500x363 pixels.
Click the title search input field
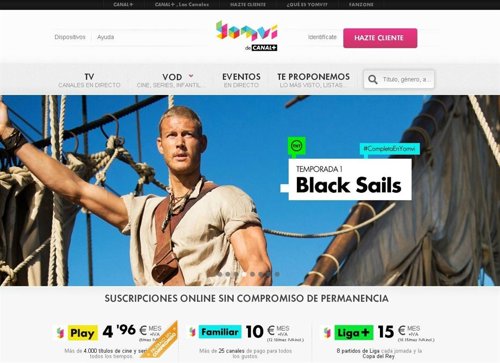[x=407, y=79]
